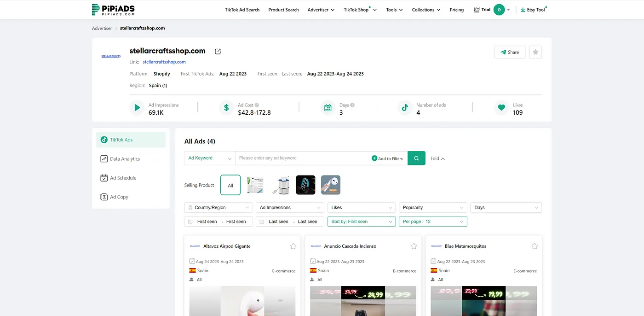Star the Altavoz Airpod Gigante ad
Viewport: 644px width, 316px height.
click(x=293, y=246)
